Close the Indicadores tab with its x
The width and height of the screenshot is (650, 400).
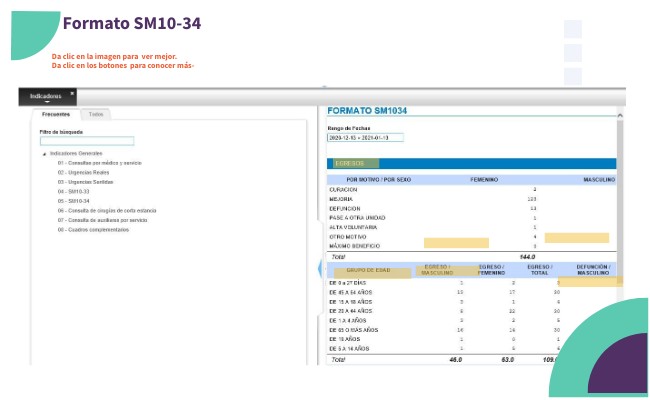72,94
